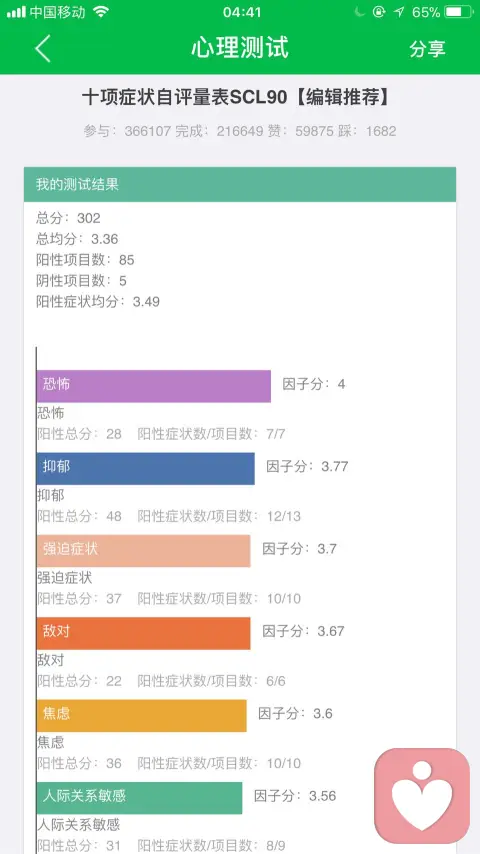
Task: Tap the purple 恐怖 bar
Action: (x=154, y=386)
